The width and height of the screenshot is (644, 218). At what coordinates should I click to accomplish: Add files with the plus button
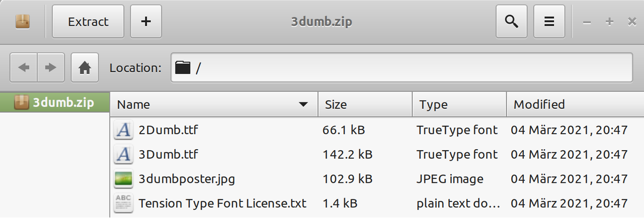[x=146, y=22]
